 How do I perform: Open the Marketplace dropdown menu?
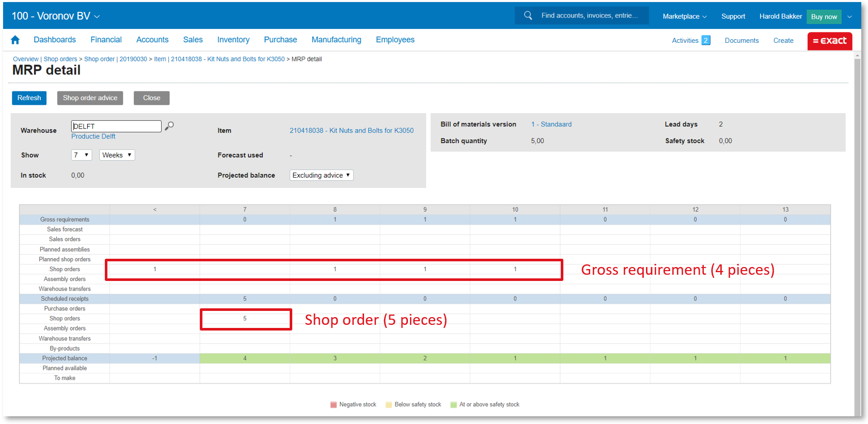(684, 17)
